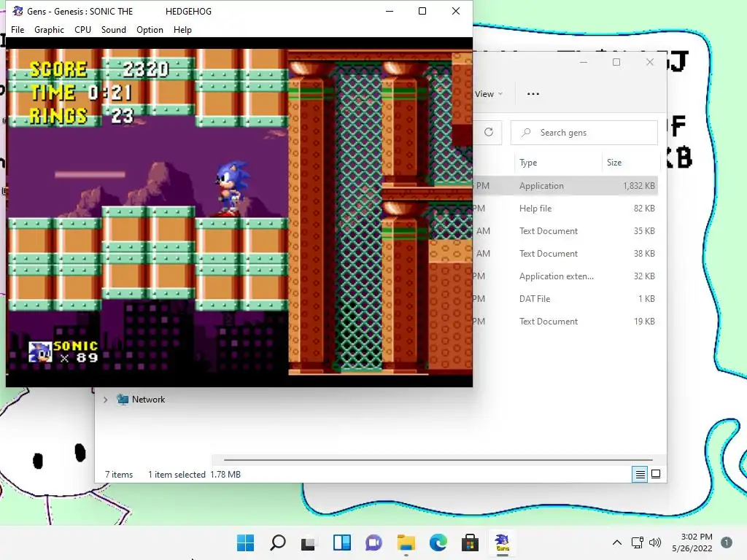Open the Widgets panel from taskbar
The image size is (747, 560).
pos(341,542)
